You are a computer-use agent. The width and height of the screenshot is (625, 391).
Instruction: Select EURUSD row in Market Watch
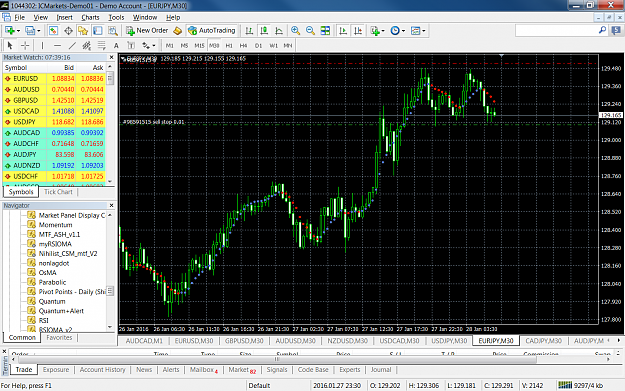tap(55, 79)
